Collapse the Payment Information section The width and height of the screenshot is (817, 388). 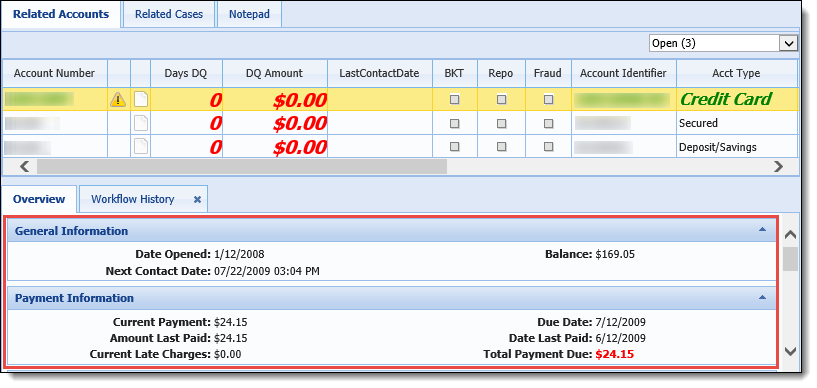762,297
